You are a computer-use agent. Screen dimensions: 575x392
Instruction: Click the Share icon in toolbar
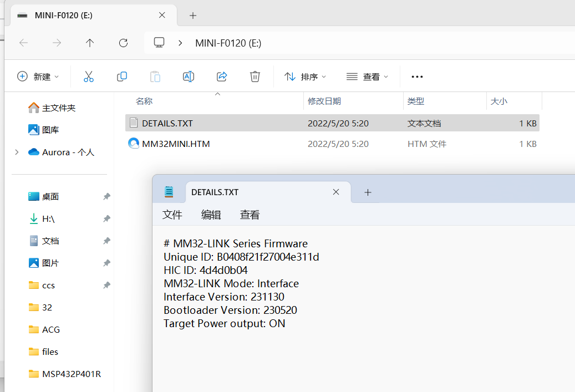222,77
